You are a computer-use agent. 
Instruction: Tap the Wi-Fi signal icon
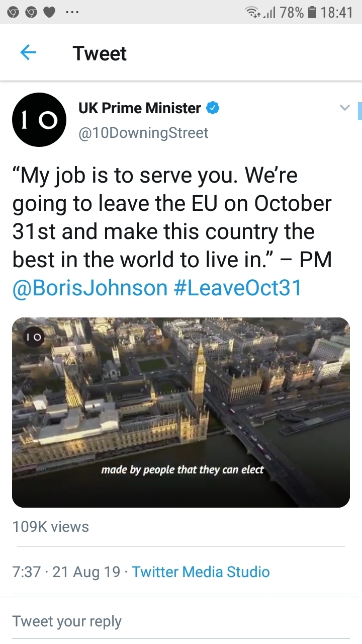point(254,12)
